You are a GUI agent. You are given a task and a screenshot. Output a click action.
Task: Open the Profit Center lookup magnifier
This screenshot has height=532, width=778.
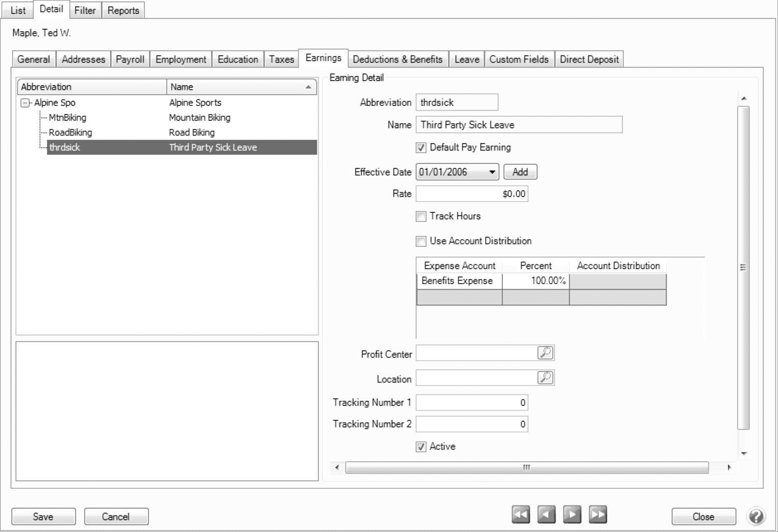(545, 353)
